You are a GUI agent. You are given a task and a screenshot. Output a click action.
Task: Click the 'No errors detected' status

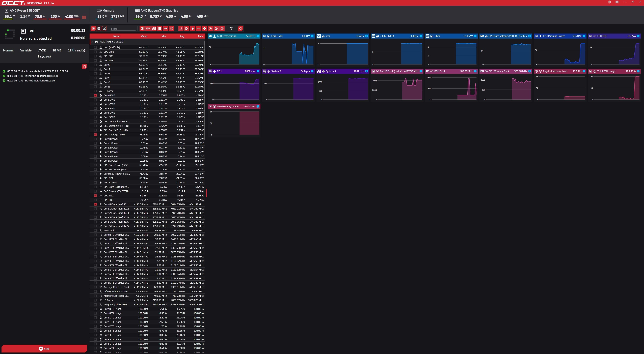coord(36,39)
